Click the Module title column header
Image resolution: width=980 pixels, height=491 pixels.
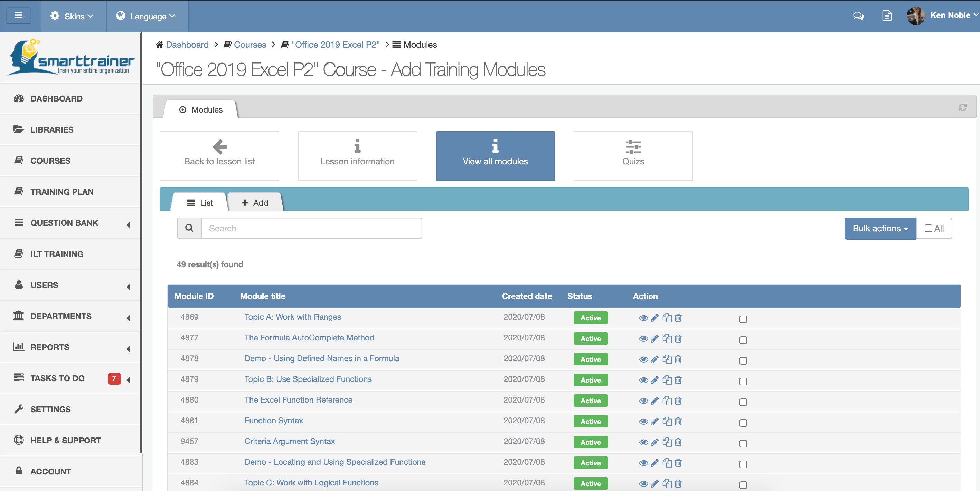coord(263,296)
